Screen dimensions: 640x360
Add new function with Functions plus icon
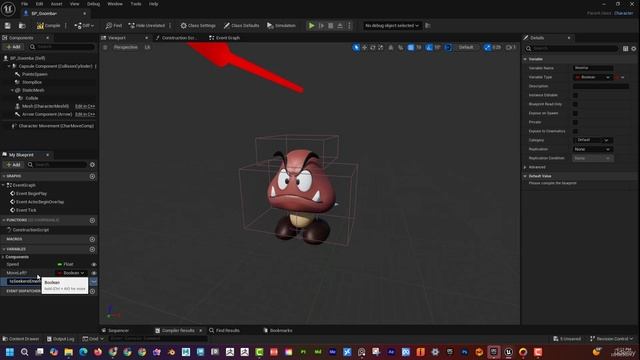click(x=92, y=220)
